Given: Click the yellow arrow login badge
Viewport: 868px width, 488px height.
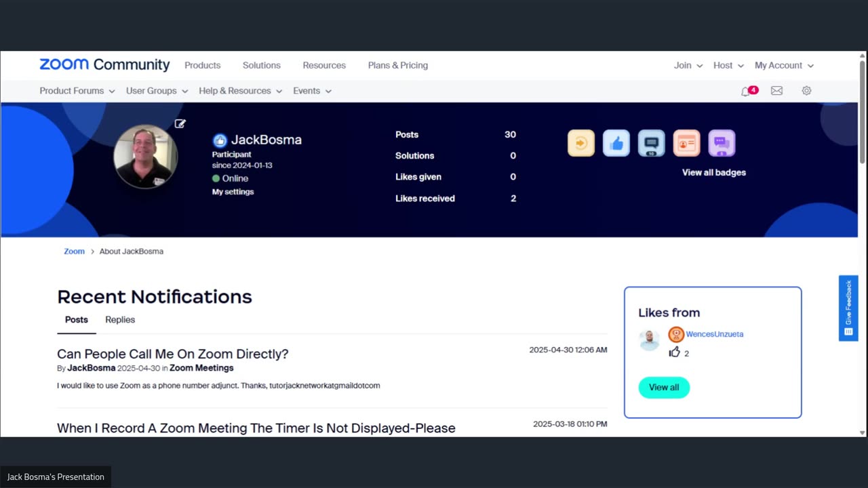Looking at the screenshot, I should 581,143.
